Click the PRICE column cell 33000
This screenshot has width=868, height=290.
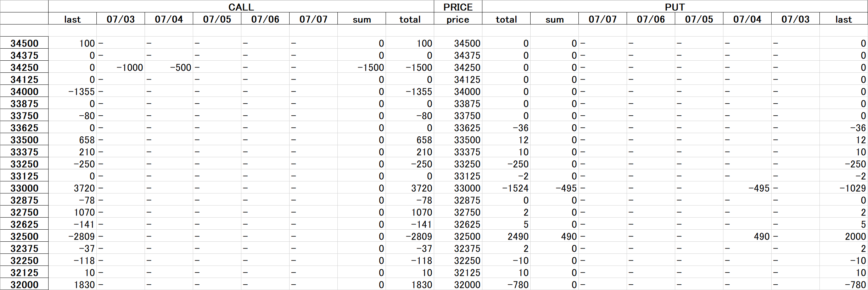coord(458,188)
